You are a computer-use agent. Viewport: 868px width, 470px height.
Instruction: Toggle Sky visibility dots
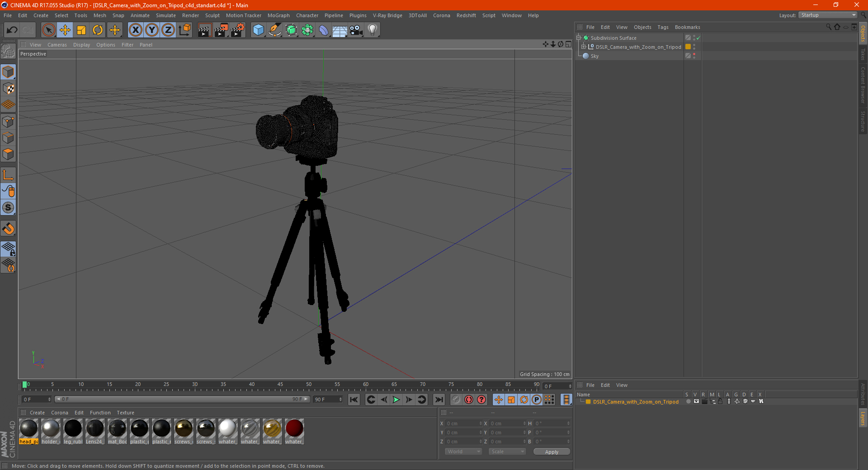pyautogui.click(x=694, y=56)
